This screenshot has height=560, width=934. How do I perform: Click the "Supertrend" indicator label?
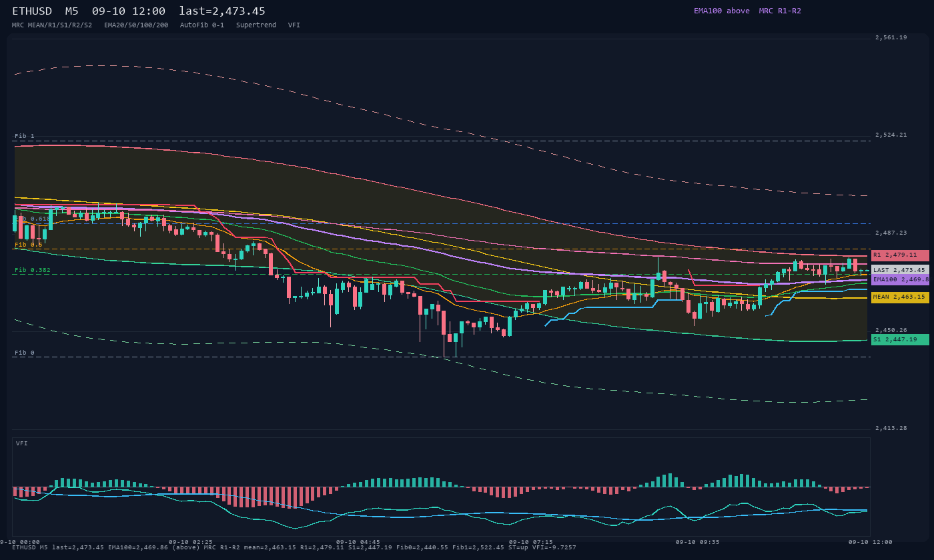pos(256,25)
